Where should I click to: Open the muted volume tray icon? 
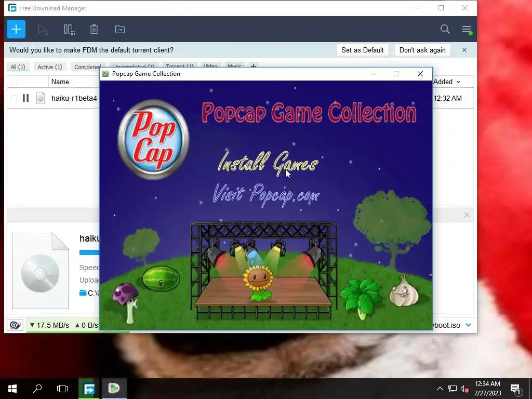(464, 389)
